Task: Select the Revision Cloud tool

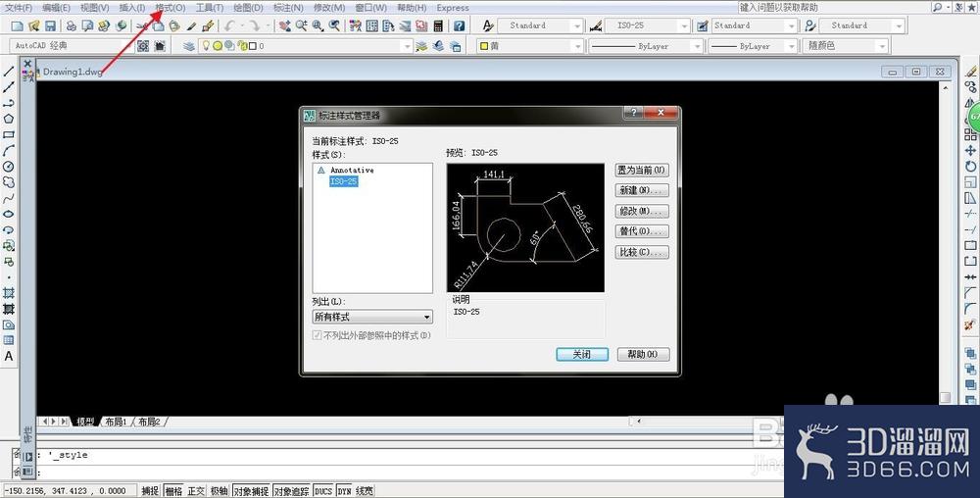Action: coord(9,182)
